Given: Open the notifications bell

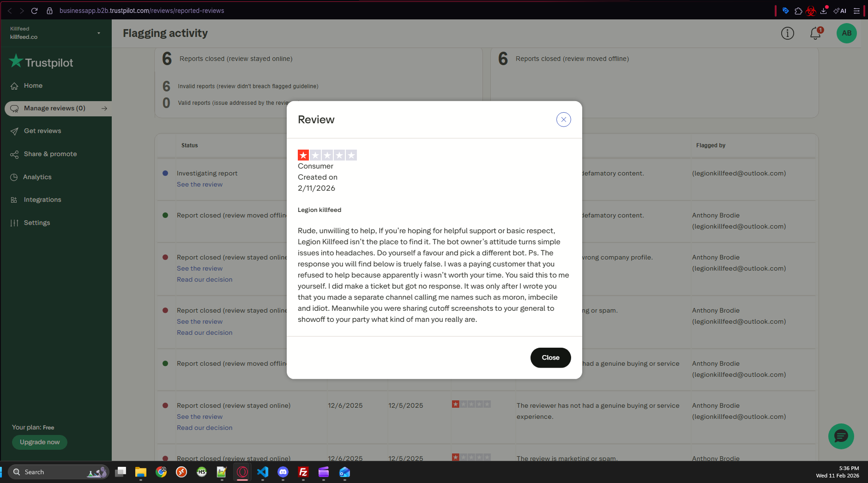Looking at the screenshot, I should click(816, 33).
